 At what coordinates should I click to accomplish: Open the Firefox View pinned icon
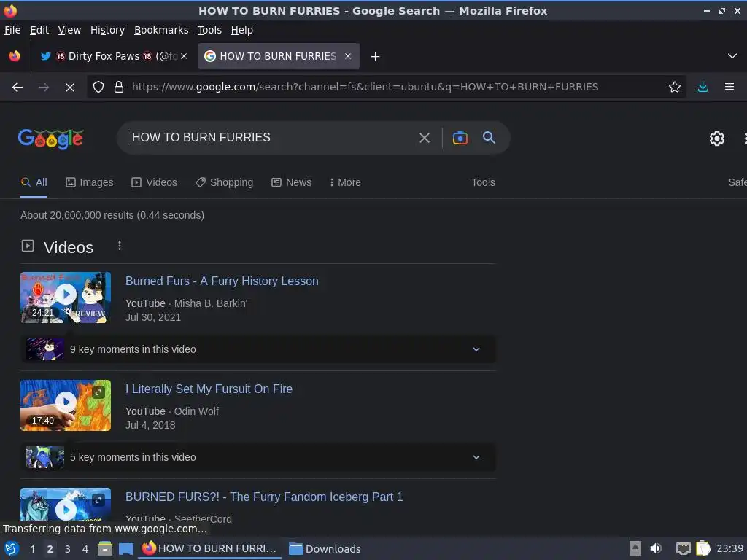pyautogui.click(x=15, y=56)
